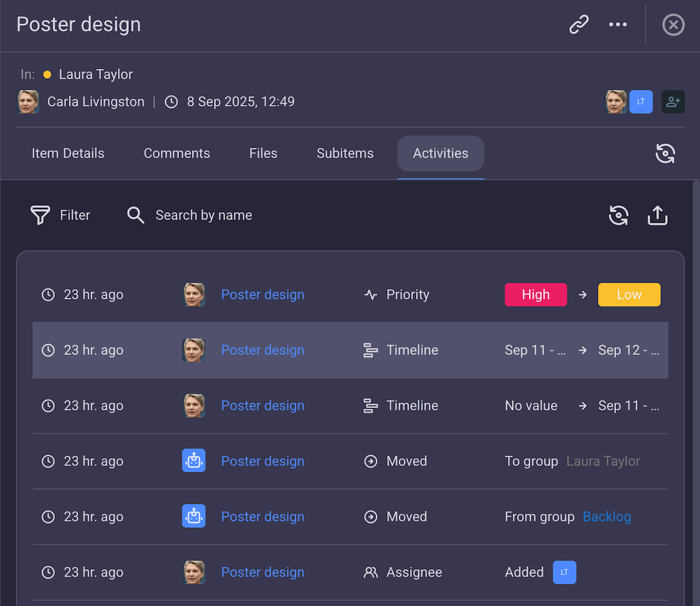Go to the Subitems tab
Image resolution: width=700 pixels, height=606 pixels.
click(x=345, y=153)
